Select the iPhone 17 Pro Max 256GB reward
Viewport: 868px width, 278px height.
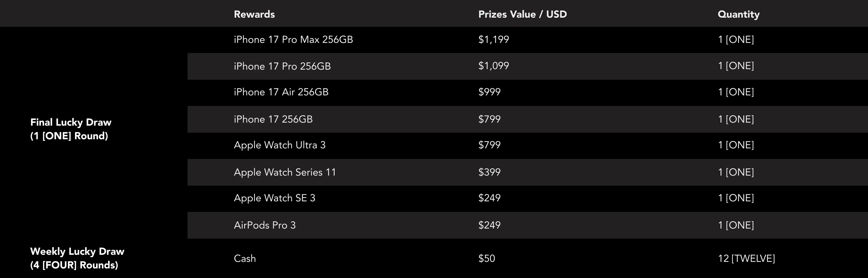click(x=293, y=39)
